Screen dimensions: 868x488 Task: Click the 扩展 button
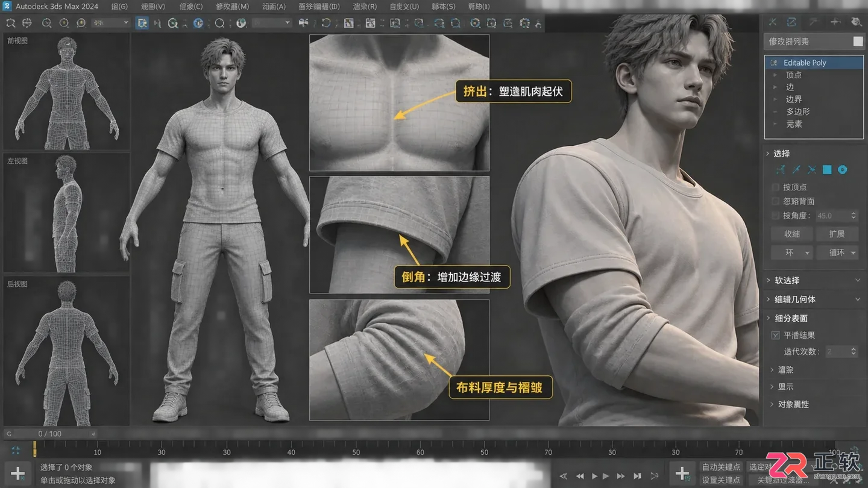(837, 234)
